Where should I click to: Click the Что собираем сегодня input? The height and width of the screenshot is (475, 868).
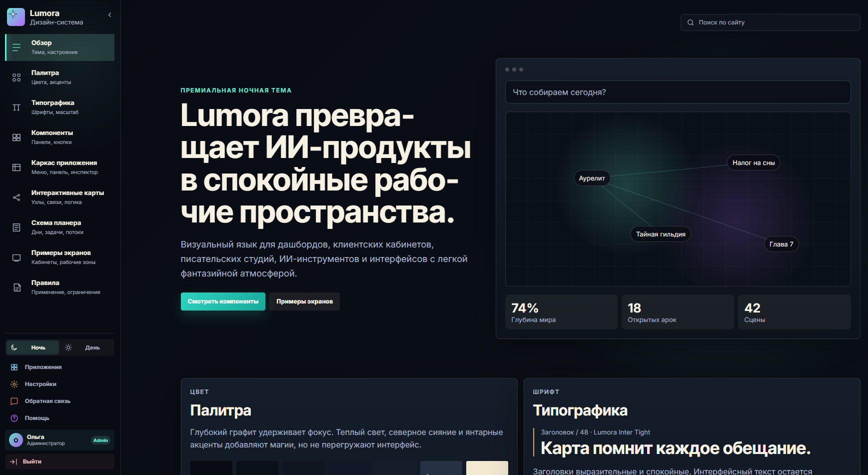pos(678,92)
